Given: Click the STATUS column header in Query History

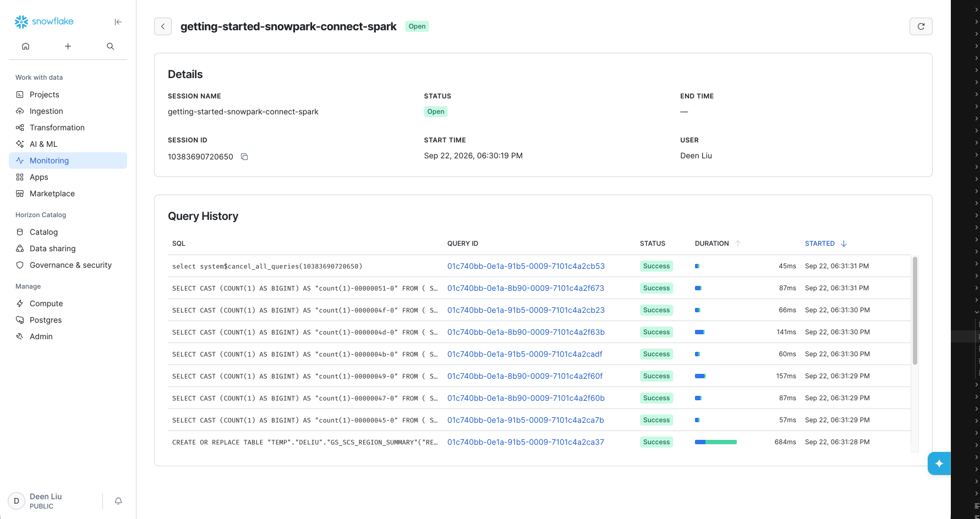Looking at the screenshot, I should coord(653,244).
